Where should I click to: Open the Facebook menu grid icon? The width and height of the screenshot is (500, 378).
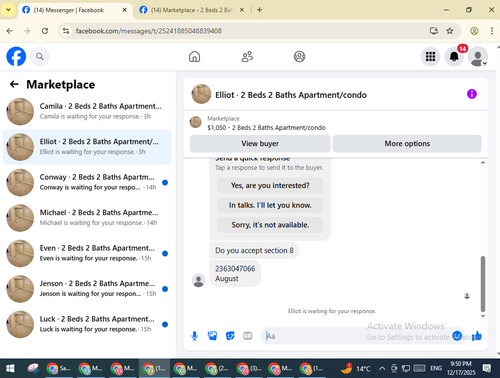tap(430, 57)
